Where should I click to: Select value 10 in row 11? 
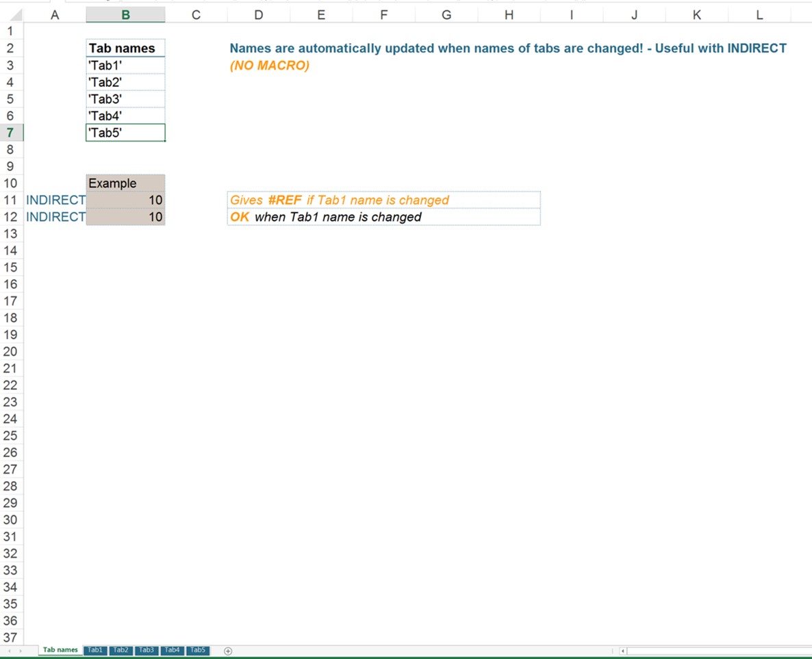[126, 200]
